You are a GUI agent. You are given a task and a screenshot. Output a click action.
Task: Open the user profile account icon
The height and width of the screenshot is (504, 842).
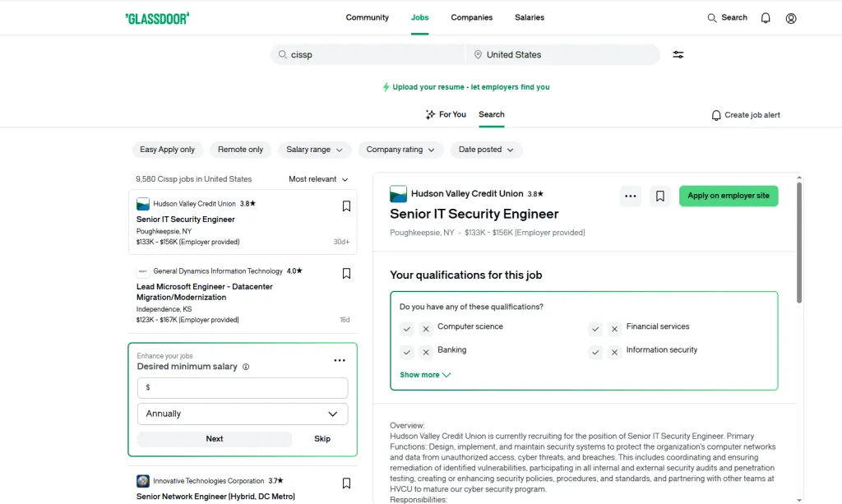coord(791,18)
